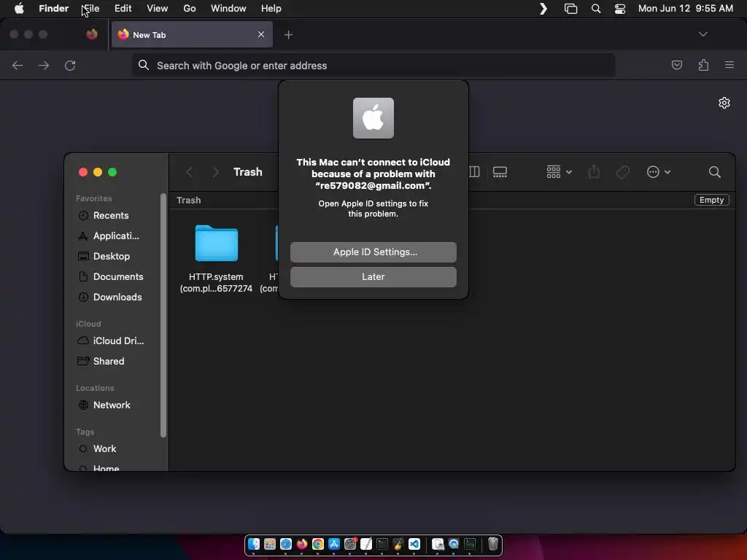Open the Window menu
Viewport: 747px width, 560px height.
228,8
